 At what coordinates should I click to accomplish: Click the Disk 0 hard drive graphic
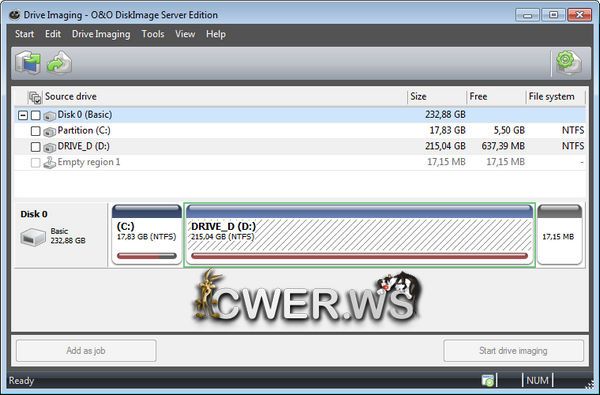click(33, 237)
